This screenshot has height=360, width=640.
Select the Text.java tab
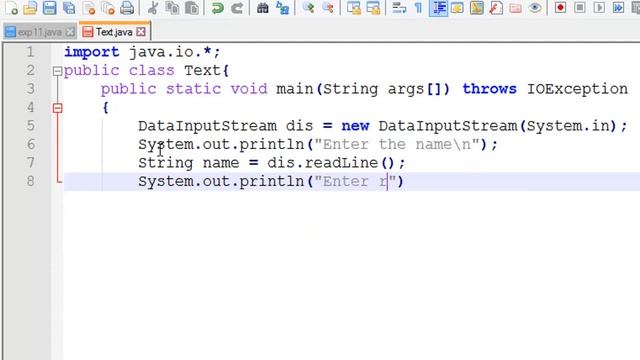point(114,32)
